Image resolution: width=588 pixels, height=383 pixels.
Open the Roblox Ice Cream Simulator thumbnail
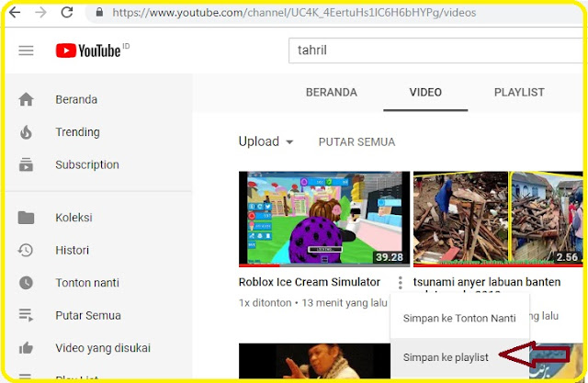(324, 219)
